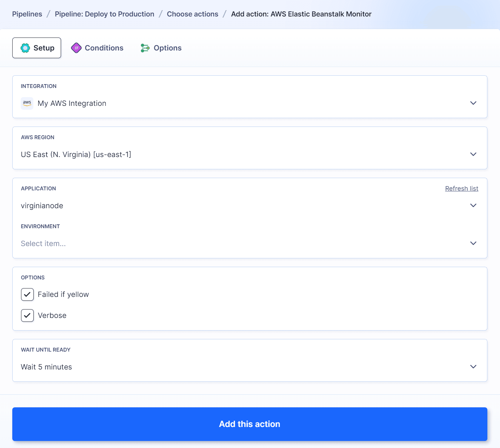Expand the Wait until ready dropdown
This screenshot has width=500, height=448.
pyautogui.click(x=473, y=367)
